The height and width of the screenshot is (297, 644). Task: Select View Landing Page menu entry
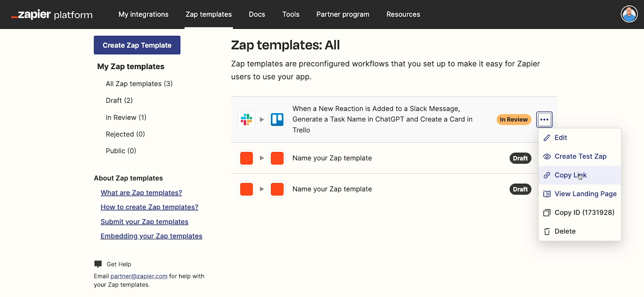580,194
